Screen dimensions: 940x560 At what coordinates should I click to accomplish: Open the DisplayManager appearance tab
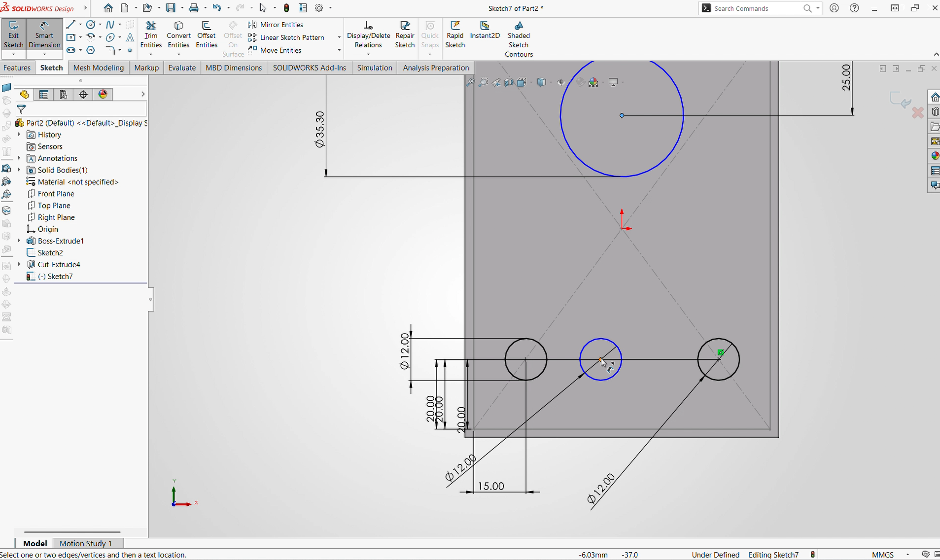[103, 95]
